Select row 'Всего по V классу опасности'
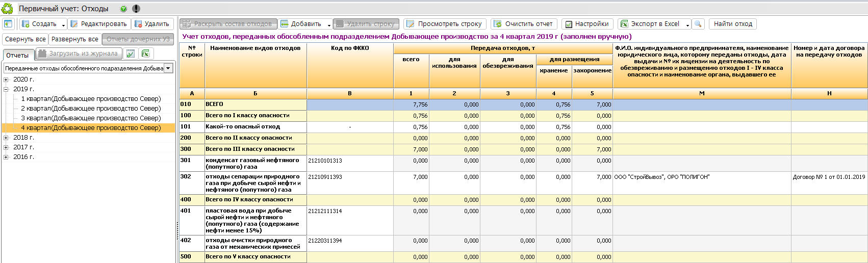Screen dimensions: 868x263 (x=523, y=257)
